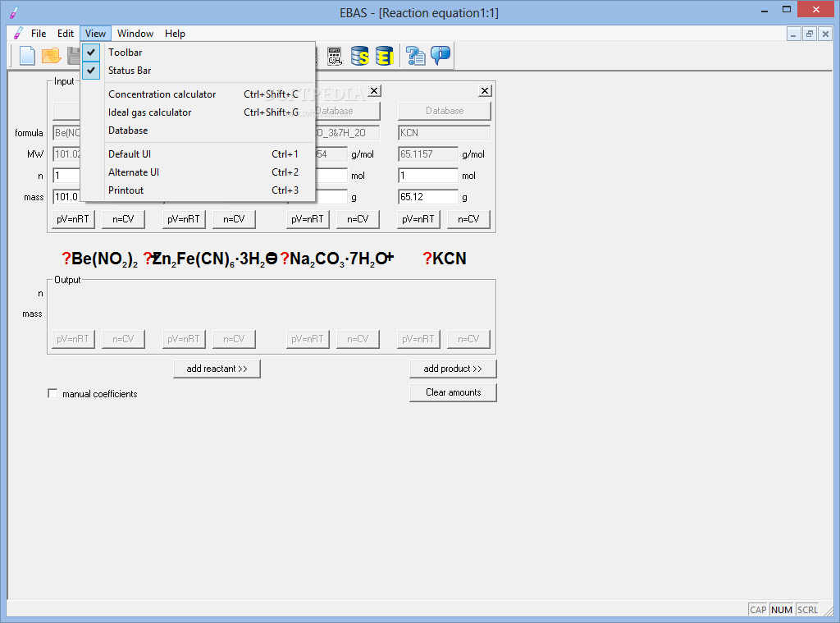
Task: Click input n=CV button for second reactant
Action: click(x=234, y=218)
